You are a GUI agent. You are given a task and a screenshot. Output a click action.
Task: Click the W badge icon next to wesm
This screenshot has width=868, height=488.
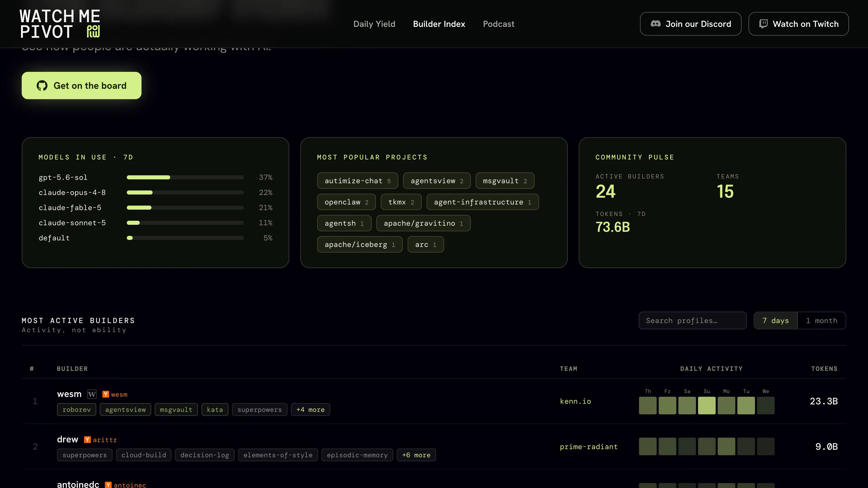point(92,394)
